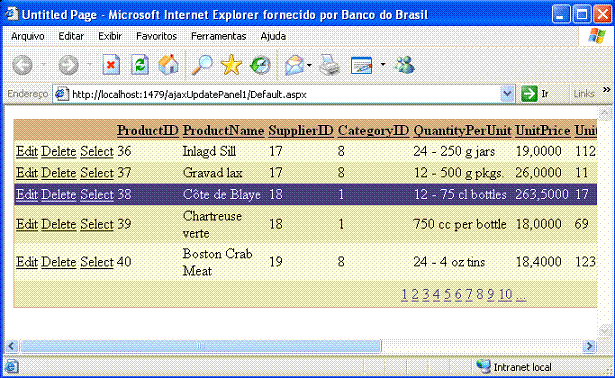615x378 pixels.
Task: Click Select for Chartreuse verte row
Action: (x=97, y=224)
